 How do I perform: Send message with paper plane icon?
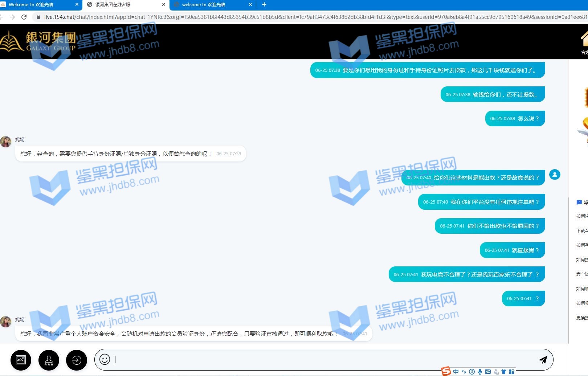[x=543, y=360]
